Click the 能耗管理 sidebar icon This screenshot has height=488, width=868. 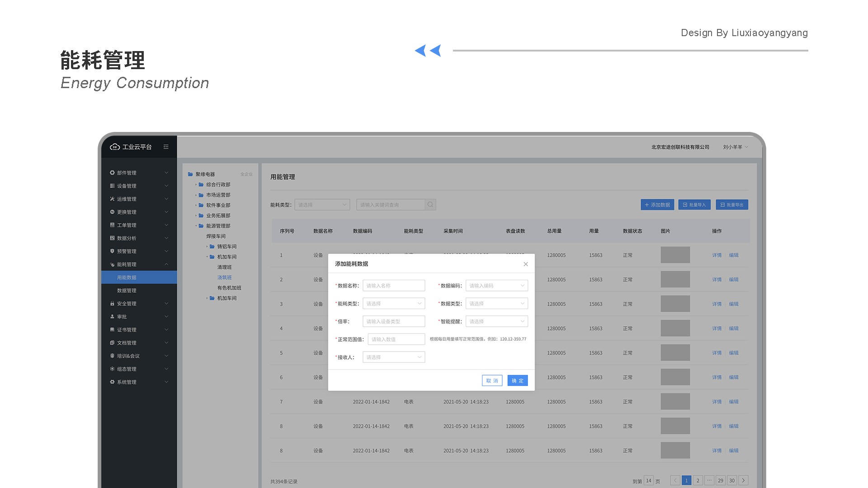coord(112,264)
